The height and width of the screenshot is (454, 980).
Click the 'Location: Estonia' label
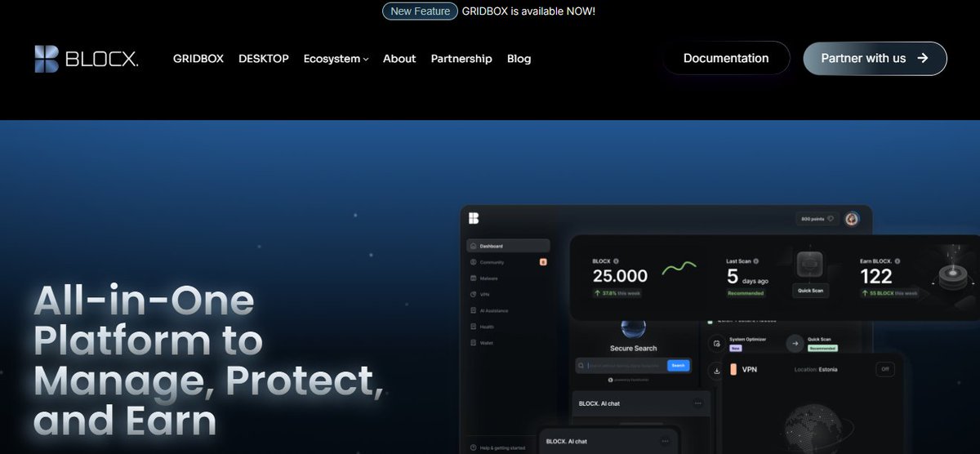[816, 370]
